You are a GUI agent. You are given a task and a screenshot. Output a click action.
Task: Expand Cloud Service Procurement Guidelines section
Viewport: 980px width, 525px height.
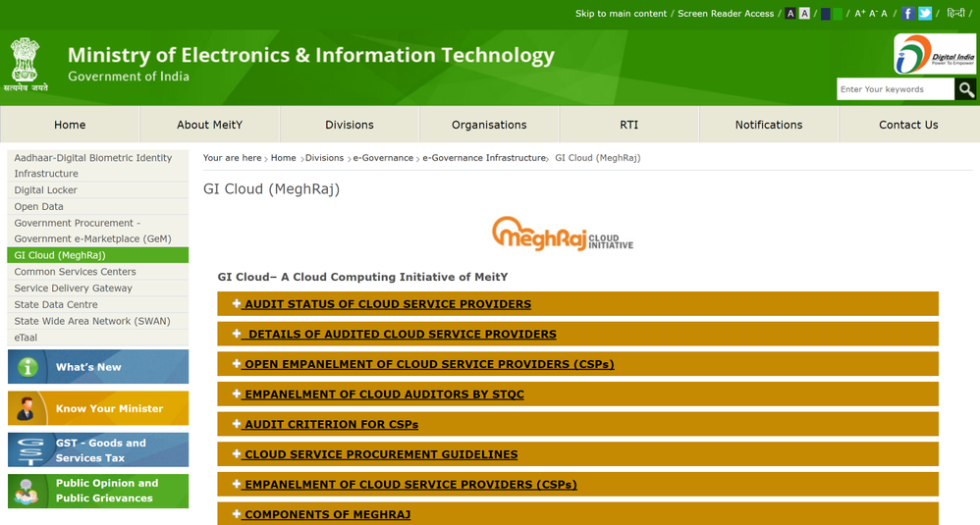tap(577, 453)
